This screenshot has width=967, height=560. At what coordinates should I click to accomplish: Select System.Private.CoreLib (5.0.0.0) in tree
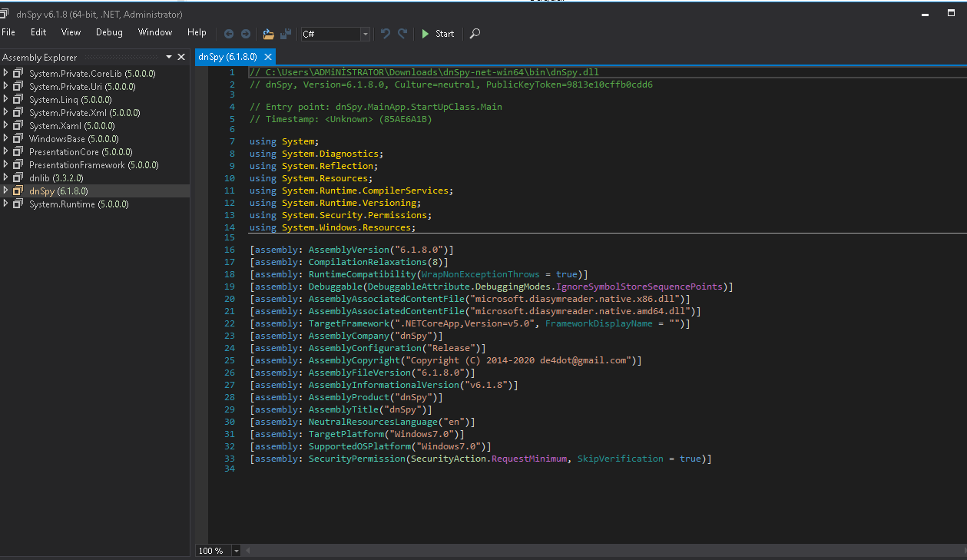[x=92, y=74]
